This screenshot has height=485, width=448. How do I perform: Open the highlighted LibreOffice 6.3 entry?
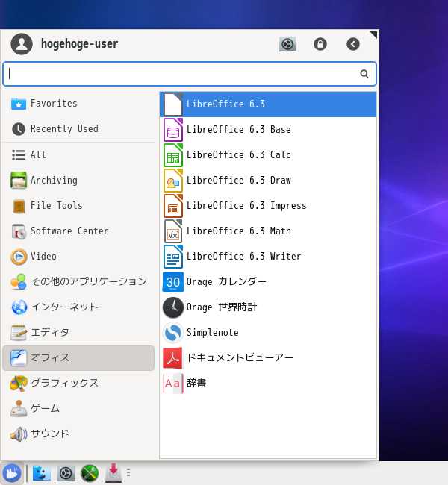268,104
